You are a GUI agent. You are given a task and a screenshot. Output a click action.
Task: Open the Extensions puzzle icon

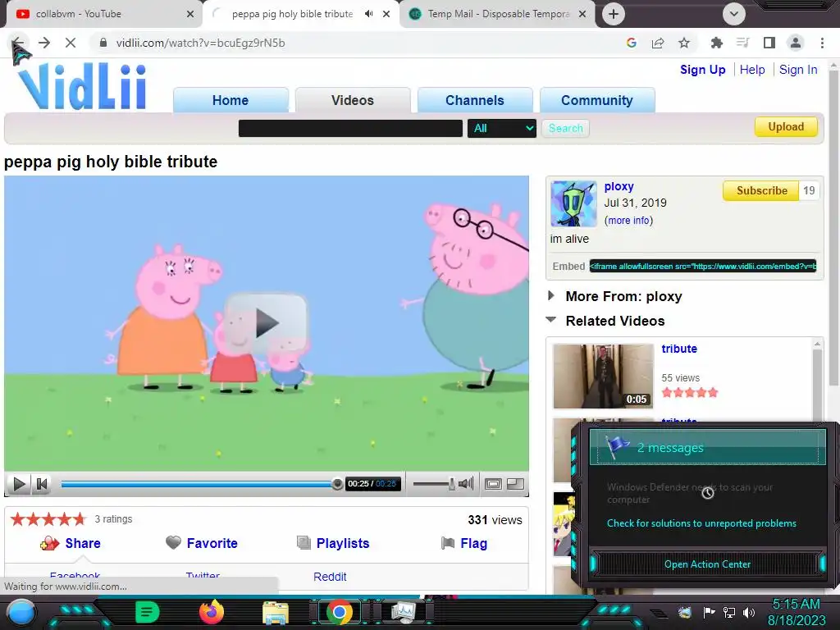716,43
